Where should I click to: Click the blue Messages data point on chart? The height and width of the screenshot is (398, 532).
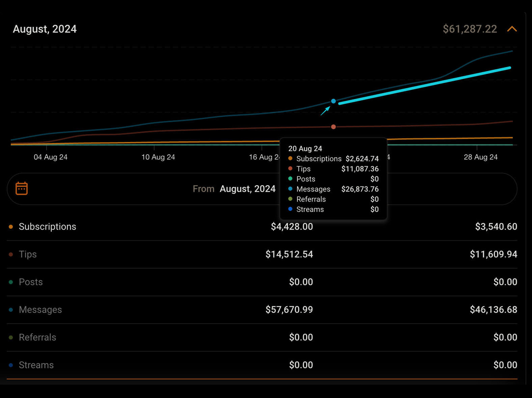coord(333,101)
